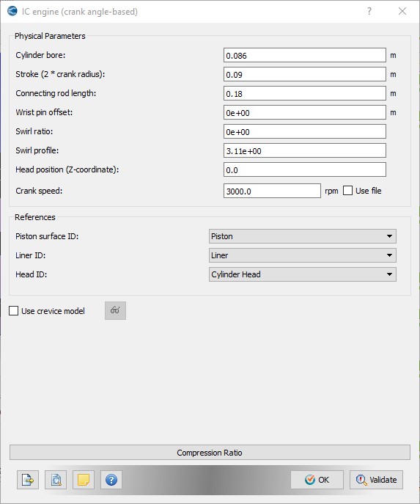Click the export file icon at bottom left
This screenshot has width=420, height=504.
click(x=28, y=480)
